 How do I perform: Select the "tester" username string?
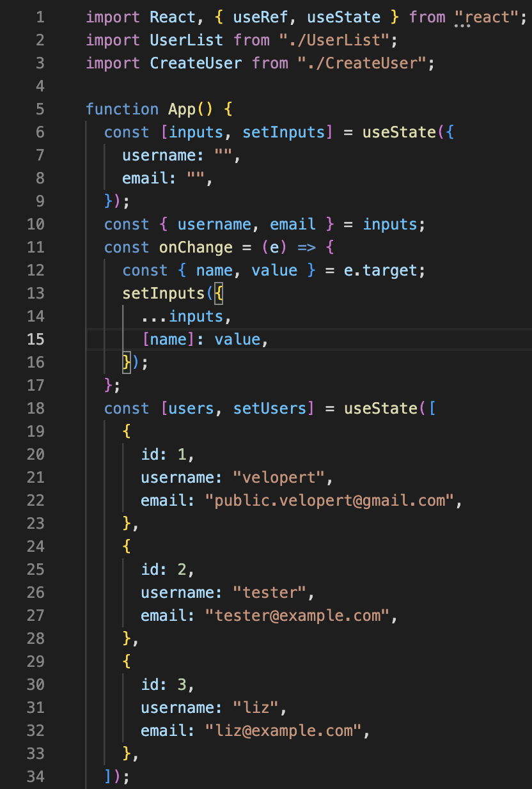[x=269, y=593]
